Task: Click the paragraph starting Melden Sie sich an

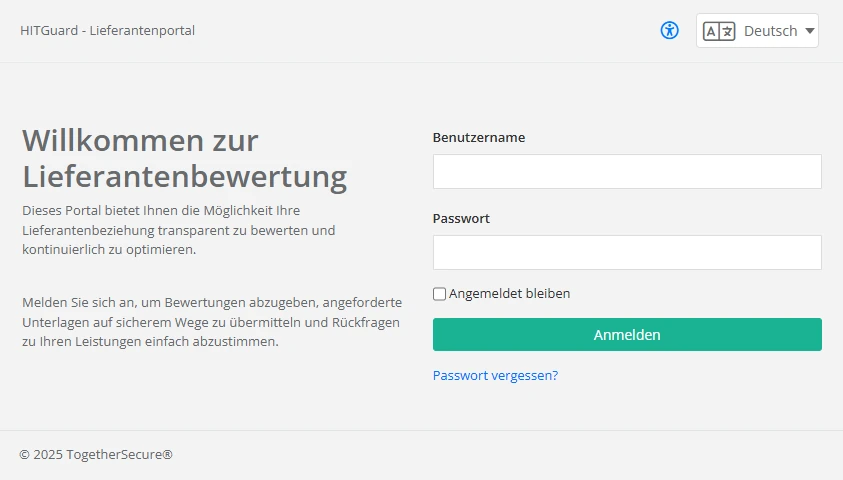Action: click(x=210, y=321)
